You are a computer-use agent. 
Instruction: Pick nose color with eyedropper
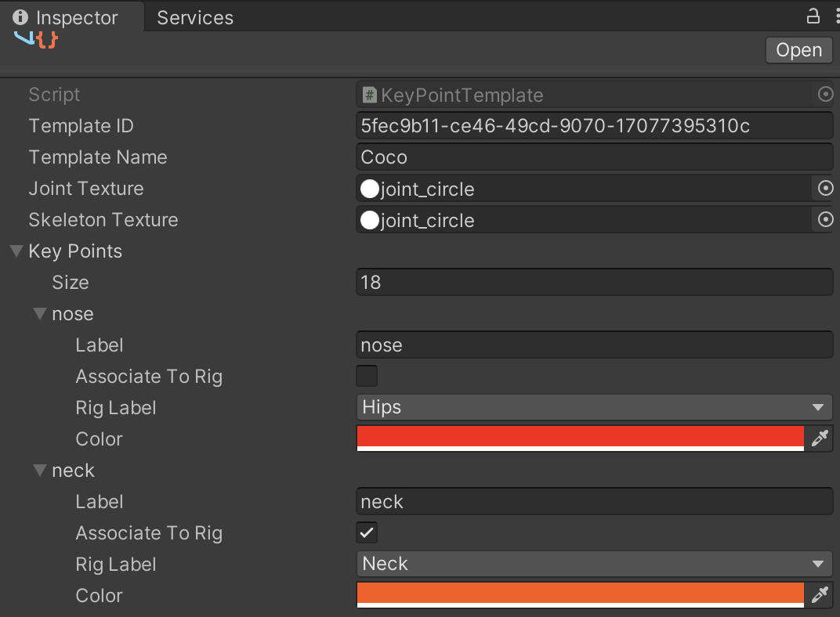click(820, 438)
